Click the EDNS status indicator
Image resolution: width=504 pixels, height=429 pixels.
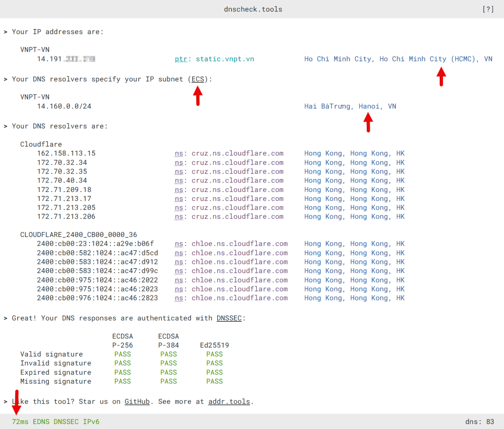point(41,422)
